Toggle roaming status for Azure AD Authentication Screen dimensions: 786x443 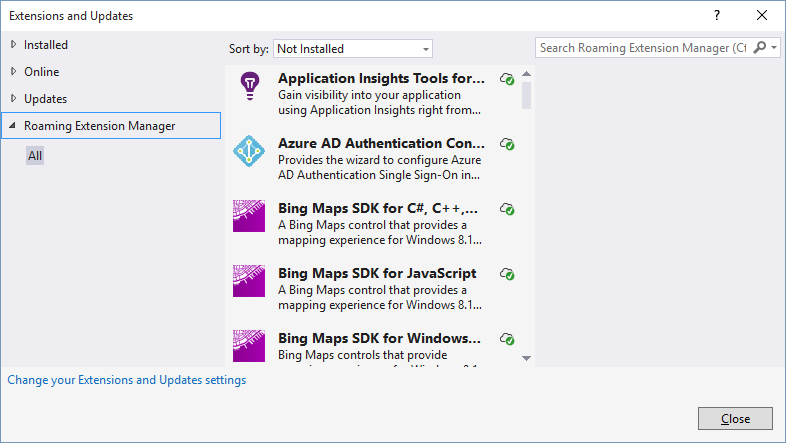[x=507, y=144]
